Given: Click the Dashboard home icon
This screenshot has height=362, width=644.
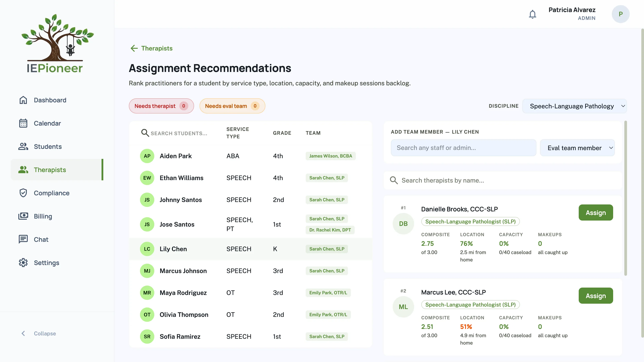Looking at the screenshot, I should tap(23, 100).
